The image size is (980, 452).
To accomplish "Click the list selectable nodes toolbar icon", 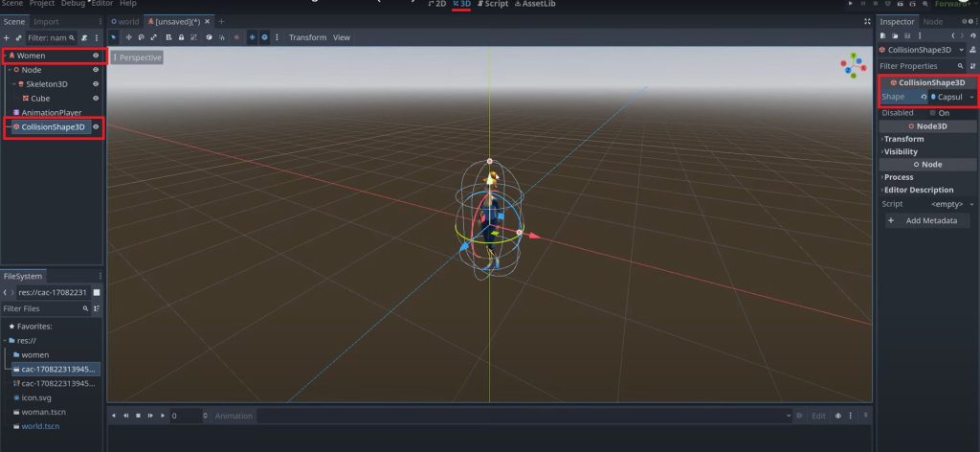I will 168,37.
